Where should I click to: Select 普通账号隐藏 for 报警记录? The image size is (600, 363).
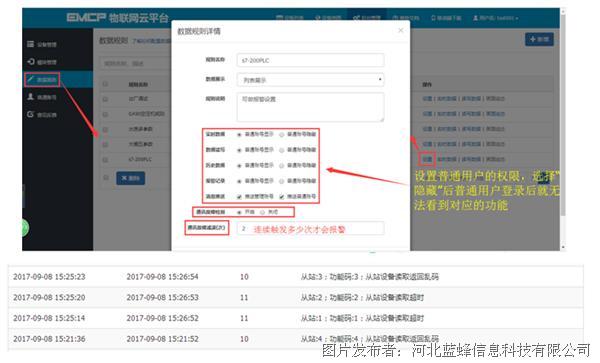coord(282,181)
